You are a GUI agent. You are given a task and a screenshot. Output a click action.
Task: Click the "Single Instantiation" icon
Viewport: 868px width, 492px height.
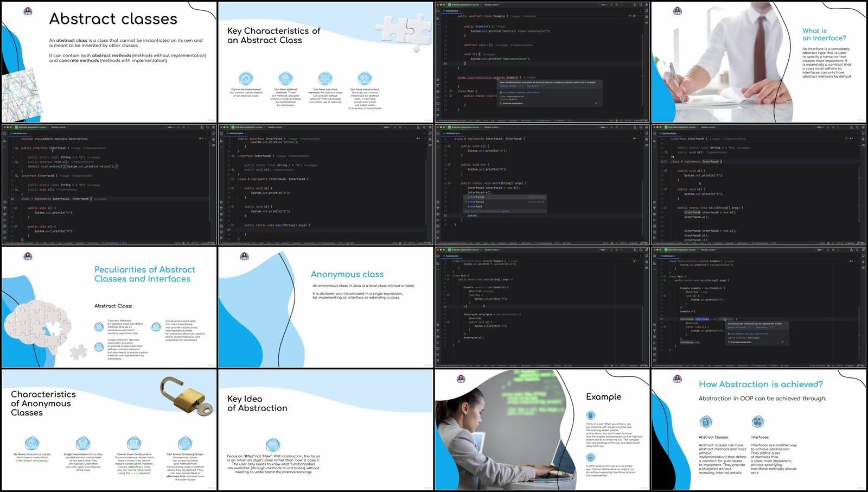click(83, 443)
